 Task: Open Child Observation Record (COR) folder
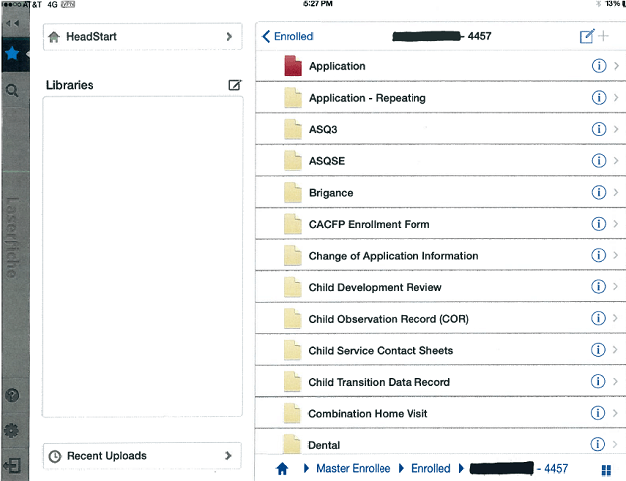point(388,319)
